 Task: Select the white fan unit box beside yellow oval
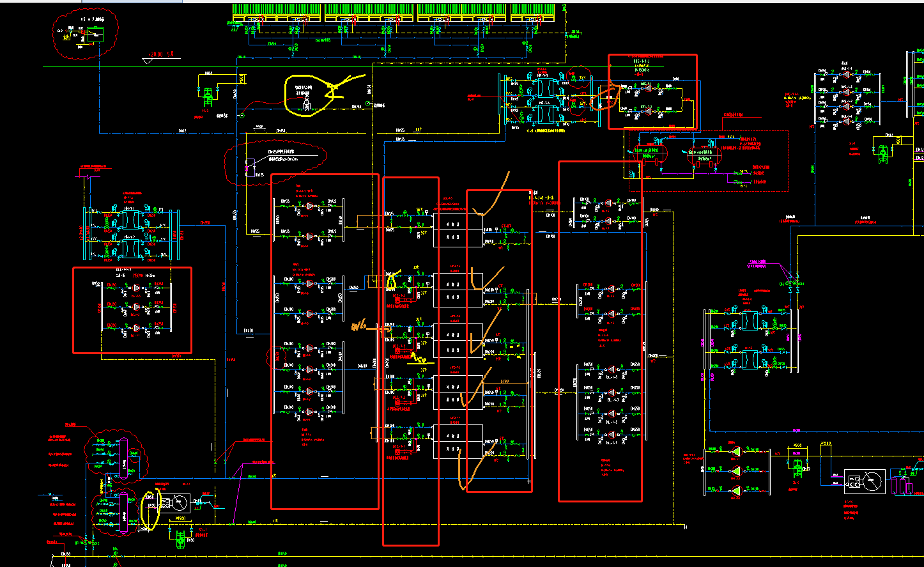(x=174, y=504)
